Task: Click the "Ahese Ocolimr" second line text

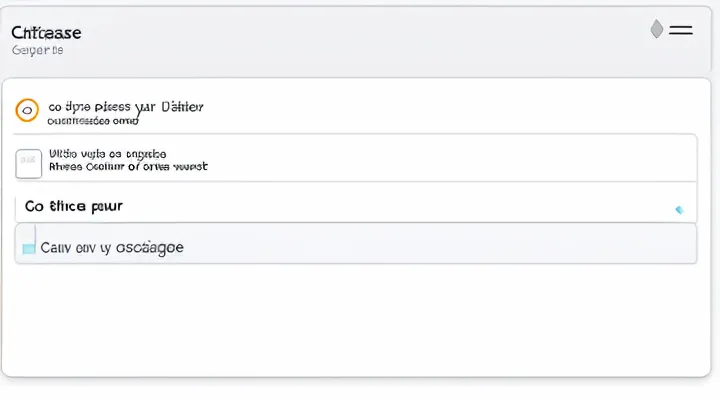Action: point(127,167)
